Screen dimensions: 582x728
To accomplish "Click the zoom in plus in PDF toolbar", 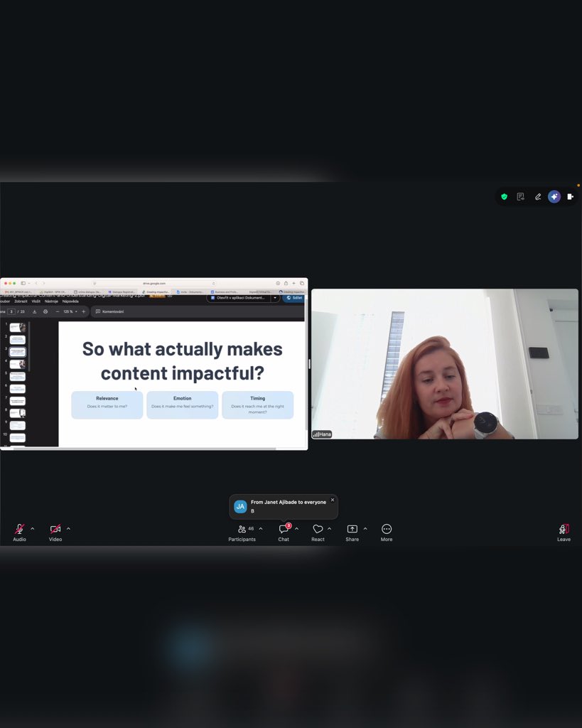I will (84, 311).
